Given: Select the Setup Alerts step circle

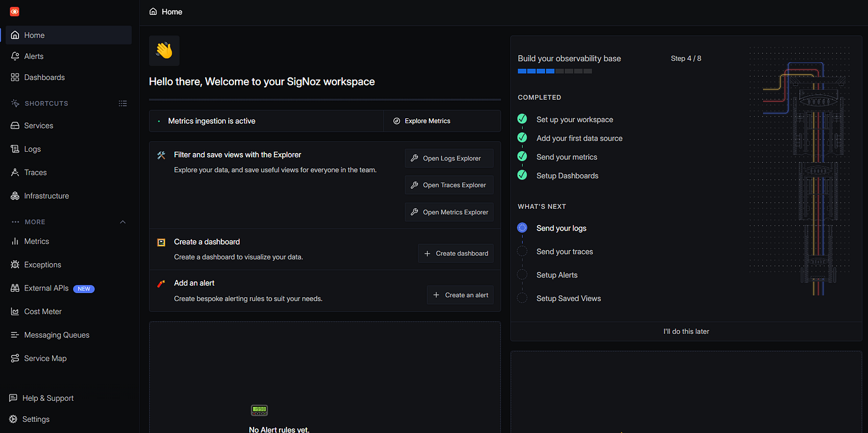Looking at the screenshot, I should click(x=522, y=274).
